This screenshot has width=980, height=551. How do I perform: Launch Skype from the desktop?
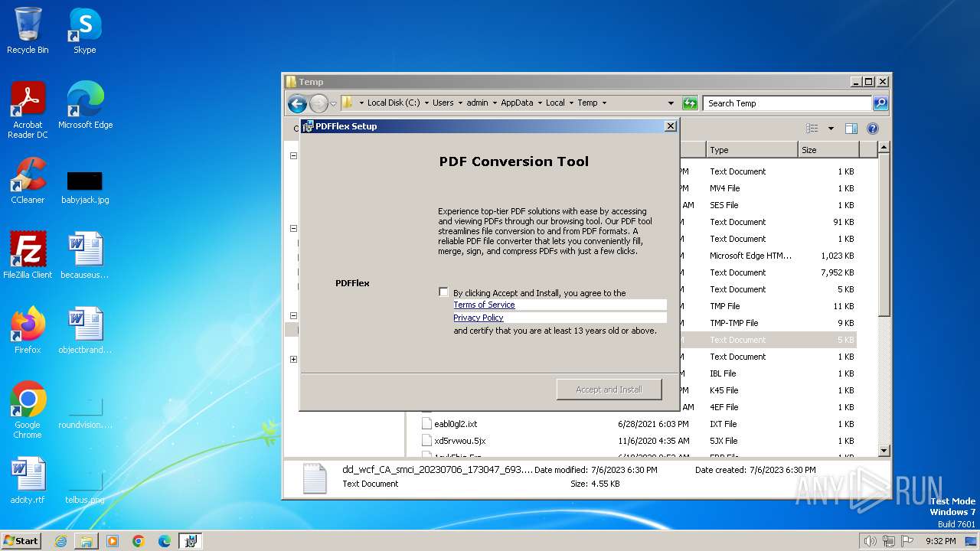tap(85, 31)
